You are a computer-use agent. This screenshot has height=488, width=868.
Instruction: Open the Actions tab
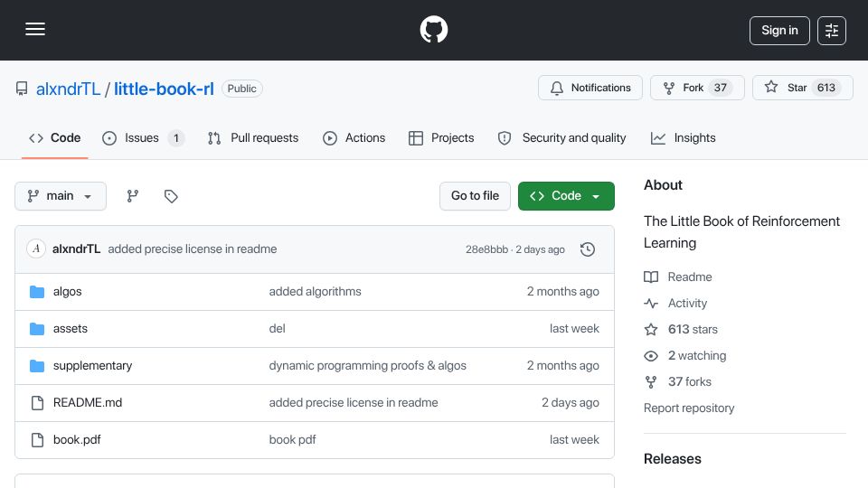coord(354,137)
